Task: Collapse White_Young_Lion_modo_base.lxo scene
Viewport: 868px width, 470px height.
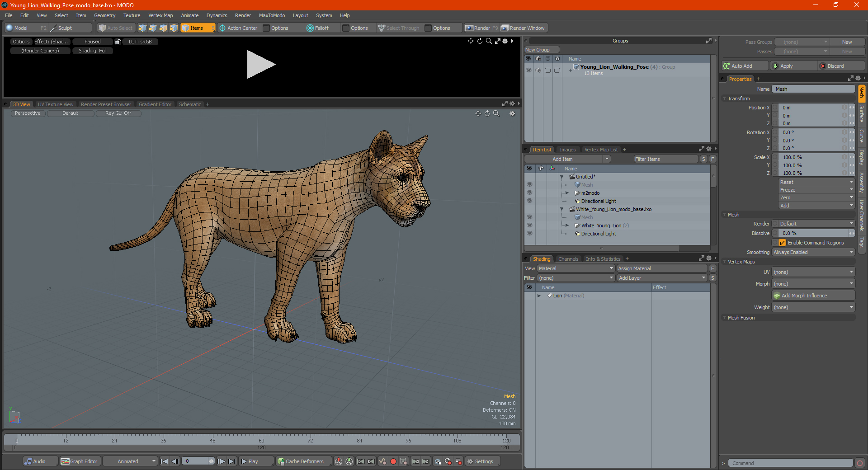Action: [x=562, y=209]
